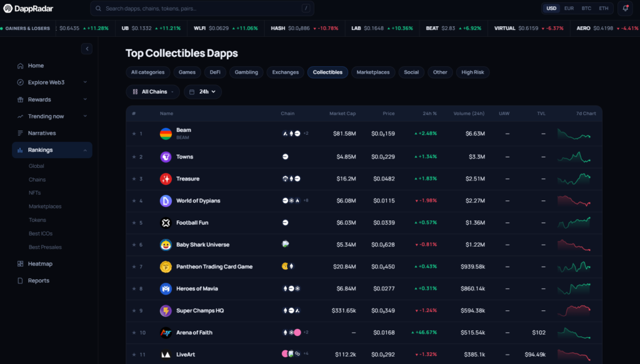Open the Best ICOs rankings link
Viewport: 640px width, 364px height.
(41, 234)
